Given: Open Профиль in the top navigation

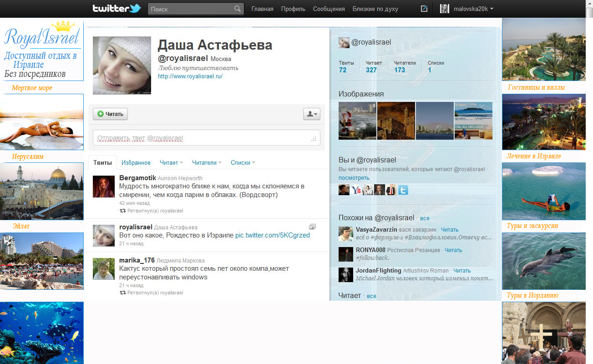Looking at the screenshot, I should [x=293, y=9].
